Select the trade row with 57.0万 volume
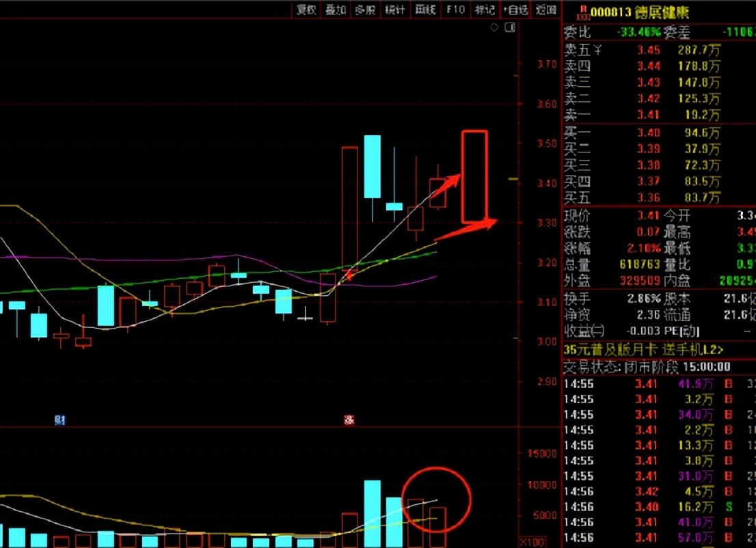The image size is (756, 548). [x=659, y=538]
